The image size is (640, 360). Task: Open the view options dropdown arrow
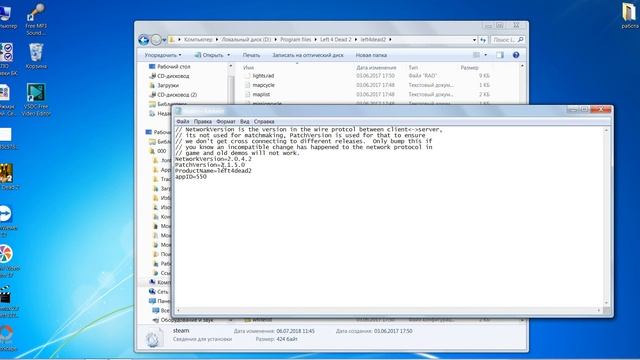(486, 55)
